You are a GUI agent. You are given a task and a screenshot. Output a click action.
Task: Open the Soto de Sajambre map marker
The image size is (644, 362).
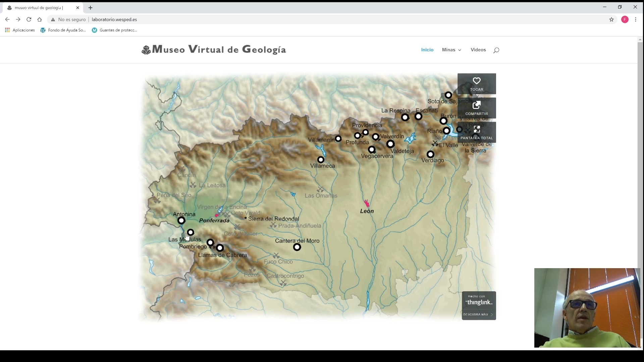(x=448, y=95)
